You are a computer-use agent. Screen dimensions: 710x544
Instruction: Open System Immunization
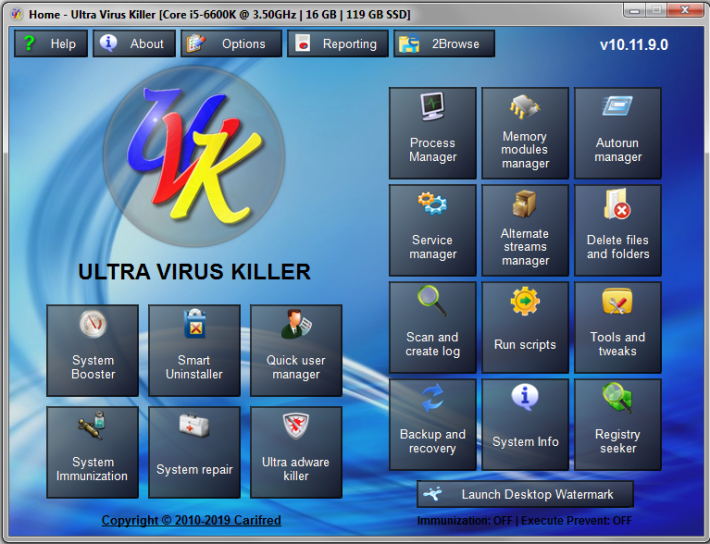(x=92, y=452)
